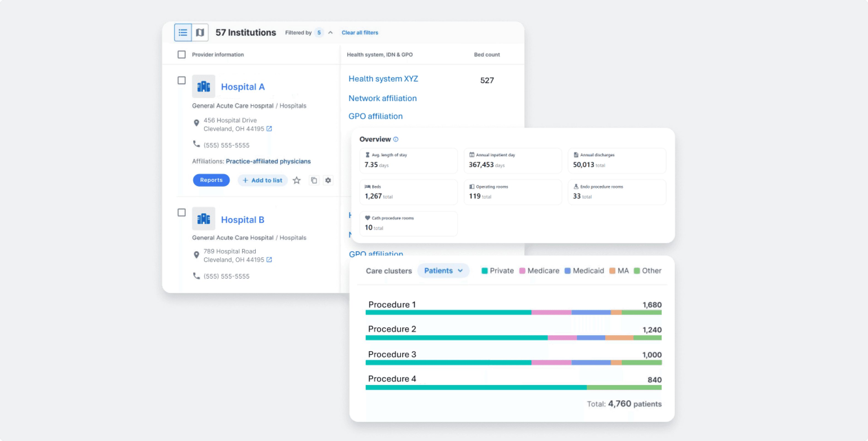The height and width of the screenshot is (441, 868).
Task: Open Hospital A building icon
Action: (203, 86)
